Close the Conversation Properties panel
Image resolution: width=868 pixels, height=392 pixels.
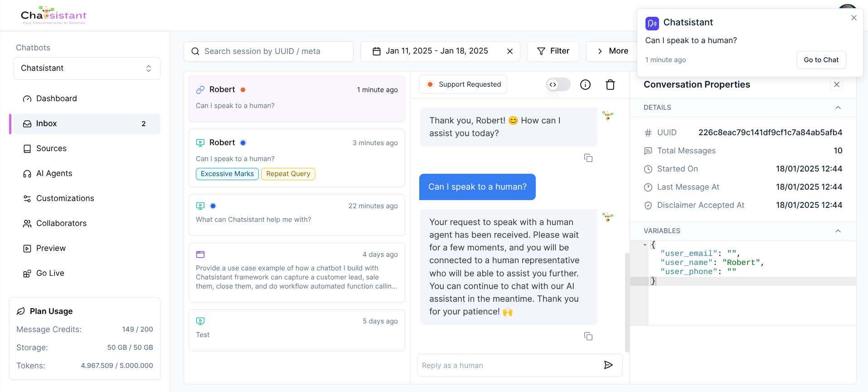pyautogui.click(x=837, y=84)
